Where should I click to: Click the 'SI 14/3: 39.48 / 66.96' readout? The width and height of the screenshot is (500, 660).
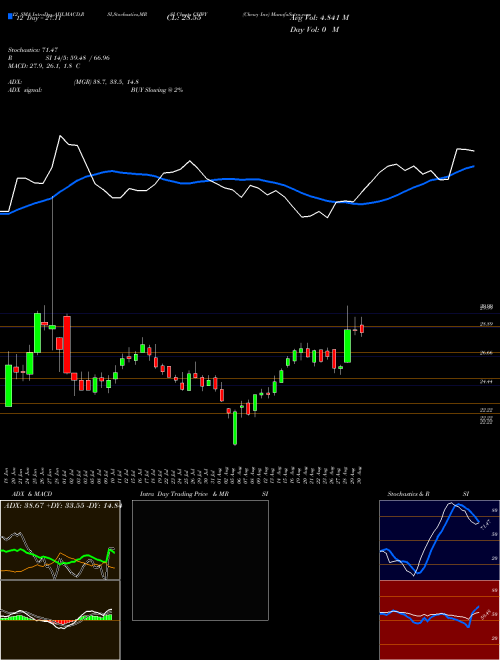click(78, 58)
